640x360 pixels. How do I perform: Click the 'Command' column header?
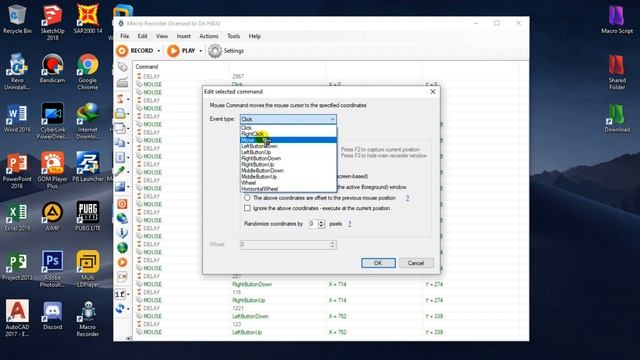[182, 67]
